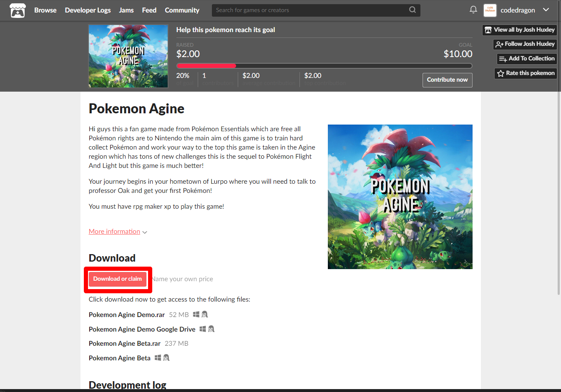Open the itch.io home logo
Image resolution: width=561 pixels, height=392 pixels.
18,10
